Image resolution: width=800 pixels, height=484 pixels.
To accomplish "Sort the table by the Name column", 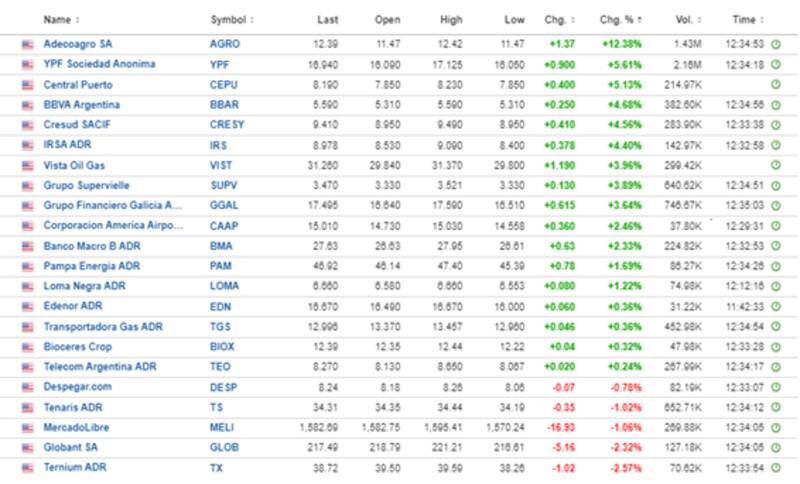I will (x=62, y=19).
